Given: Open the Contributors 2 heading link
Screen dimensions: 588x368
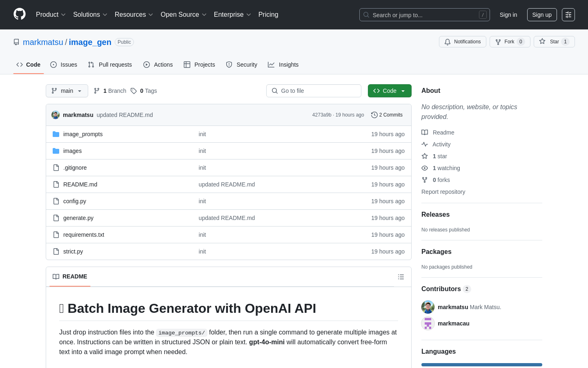Looking at the screenshot, I should click(446, 289).
